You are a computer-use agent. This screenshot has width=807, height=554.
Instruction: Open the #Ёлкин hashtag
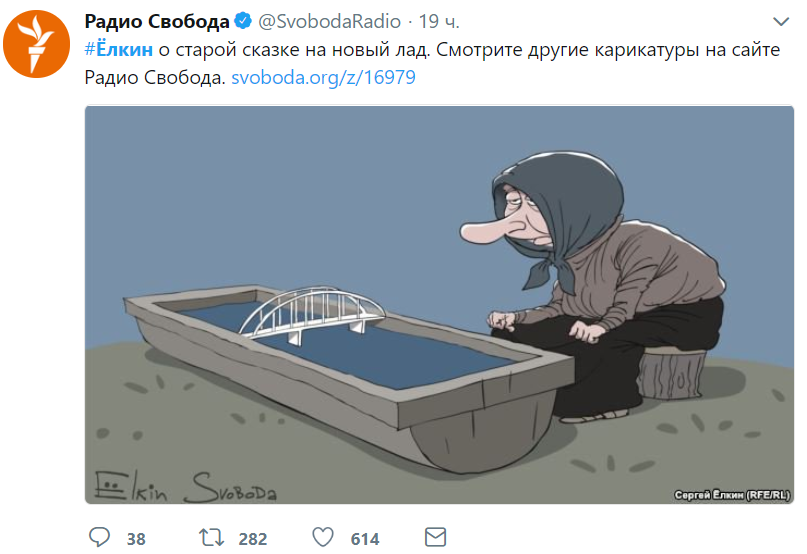click(119, 49)
